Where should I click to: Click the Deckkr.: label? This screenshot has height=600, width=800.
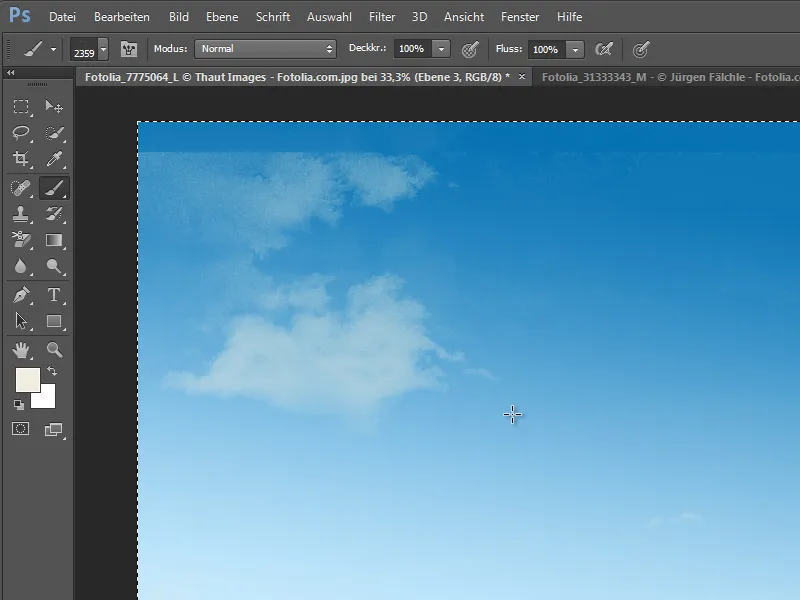point(367,48)
